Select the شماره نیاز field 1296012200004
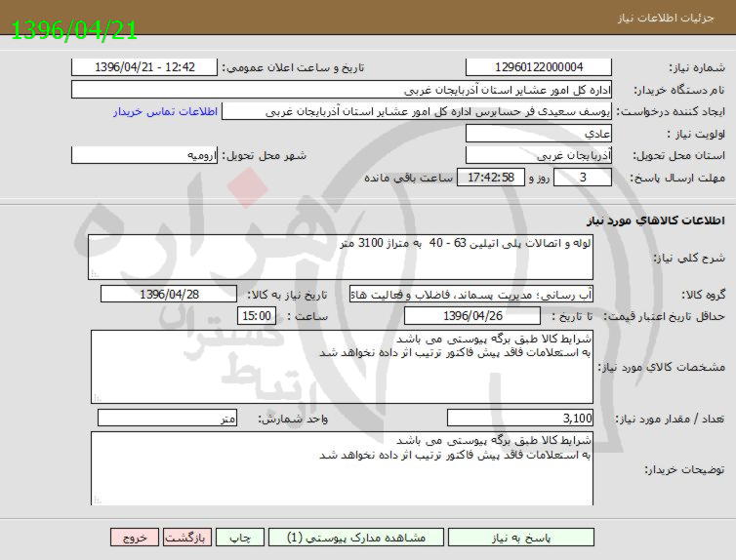736x560 pixels. pos(539,67)
